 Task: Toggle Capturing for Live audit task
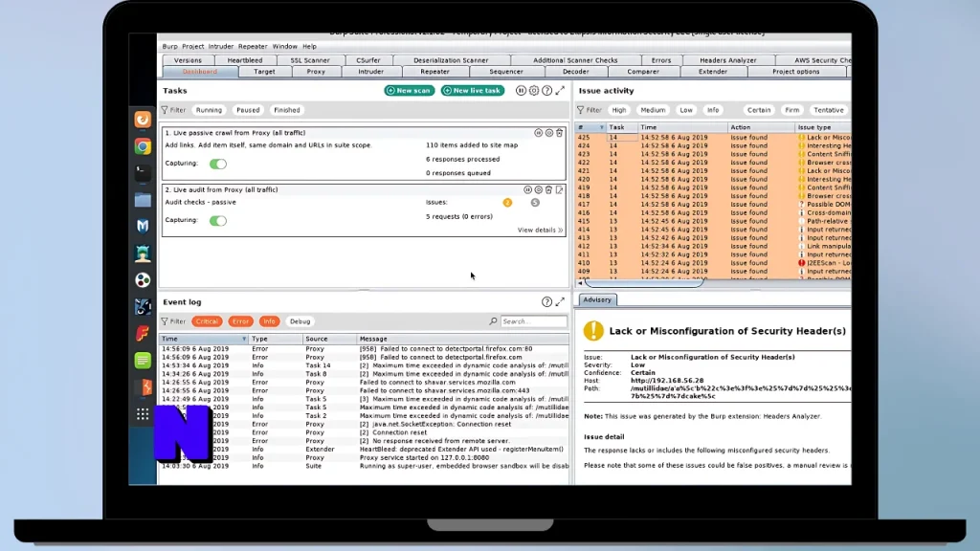(x=218, y=221)
